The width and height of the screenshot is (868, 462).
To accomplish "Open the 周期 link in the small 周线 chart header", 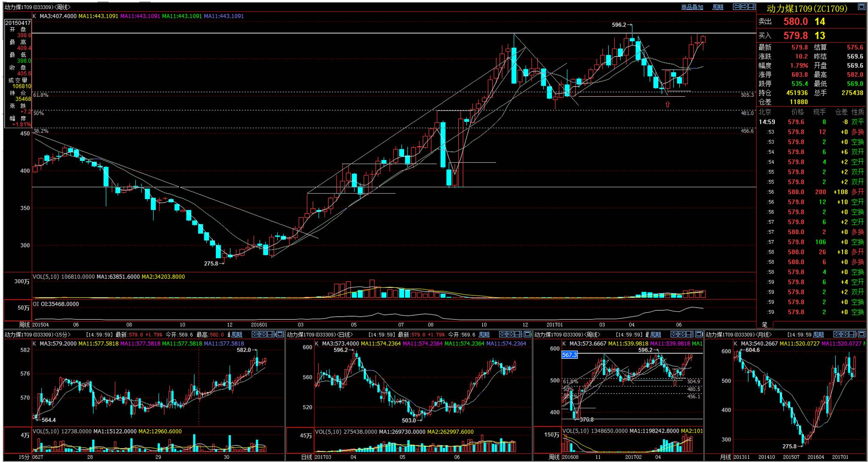I will 656,334.
